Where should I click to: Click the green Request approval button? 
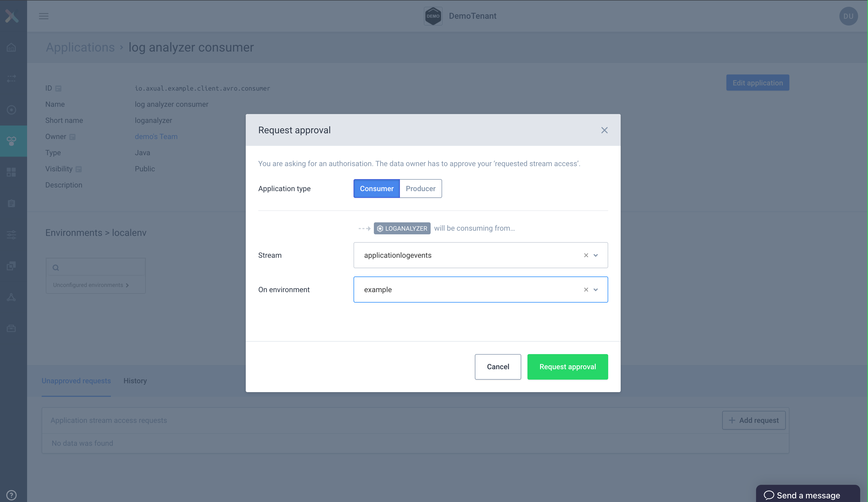pyautogui.click(x=568, y=367)
